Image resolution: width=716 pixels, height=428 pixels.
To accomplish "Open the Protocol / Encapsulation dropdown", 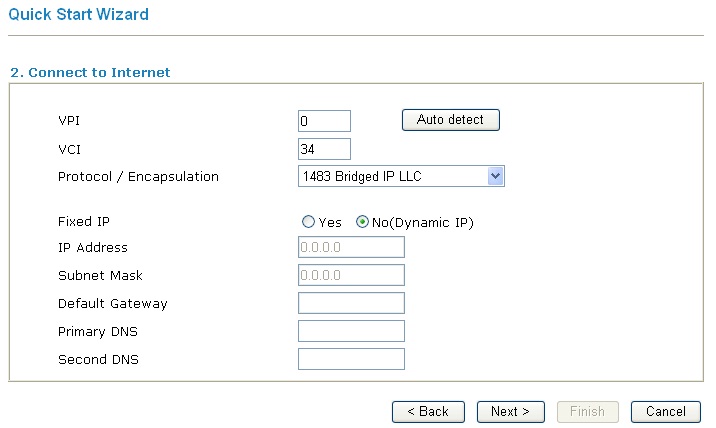I will tap(400, 177).
